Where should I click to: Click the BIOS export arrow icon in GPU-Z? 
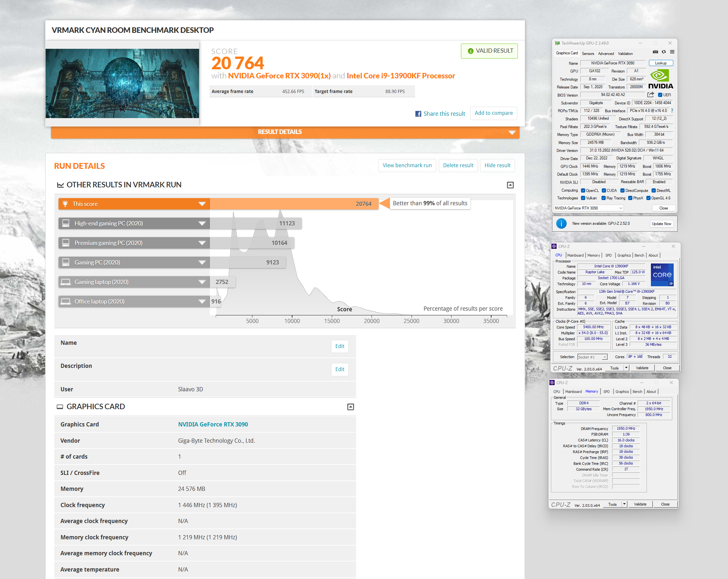tap(650, 95)
